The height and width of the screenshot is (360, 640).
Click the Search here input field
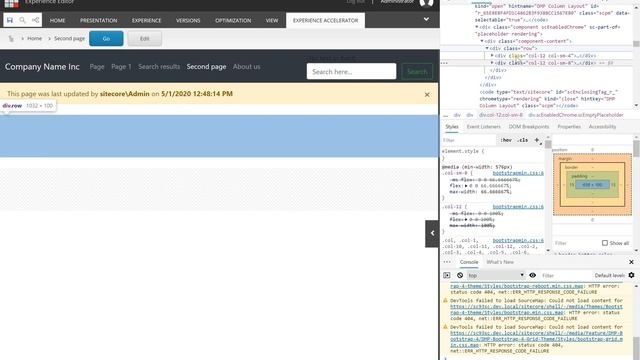tap(351, 72)
